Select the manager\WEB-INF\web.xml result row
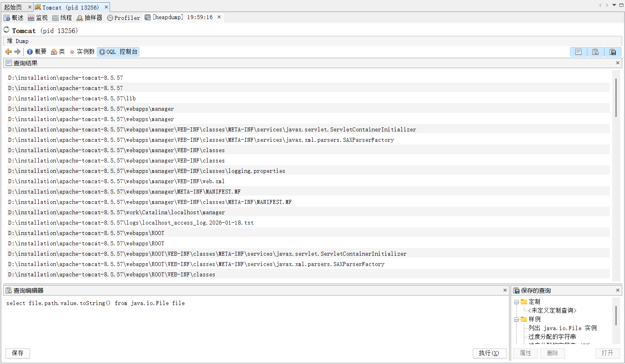The height and width of the screenshot is (364, 625). click(x=308, y=181)
